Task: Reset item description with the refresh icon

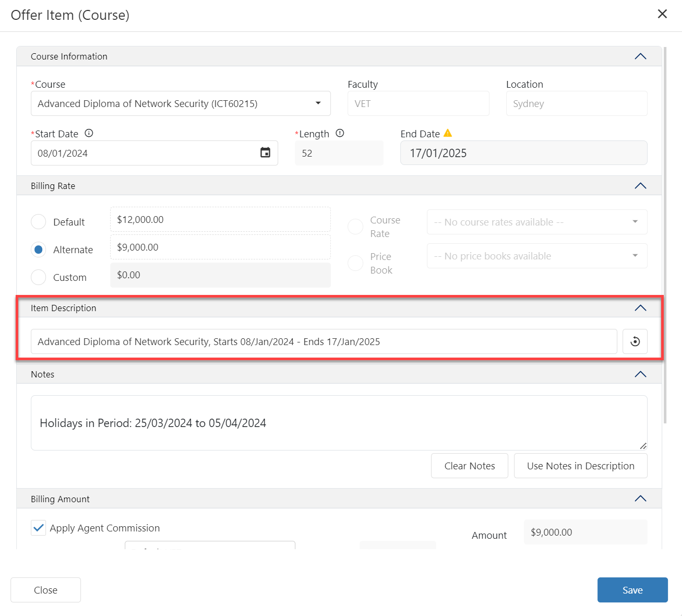Action: click(x=635, y=341)
